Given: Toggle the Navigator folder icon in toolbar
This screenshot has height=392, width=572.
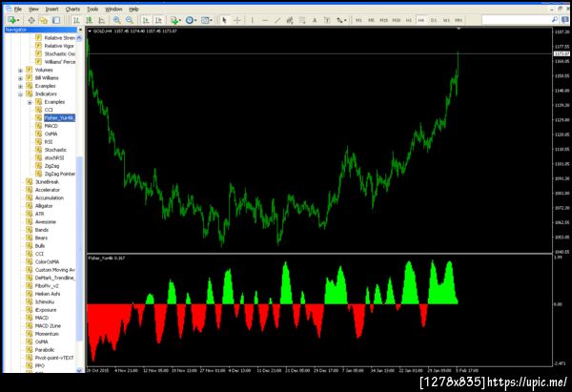Looking at the screenshot, I should [44, 20].
